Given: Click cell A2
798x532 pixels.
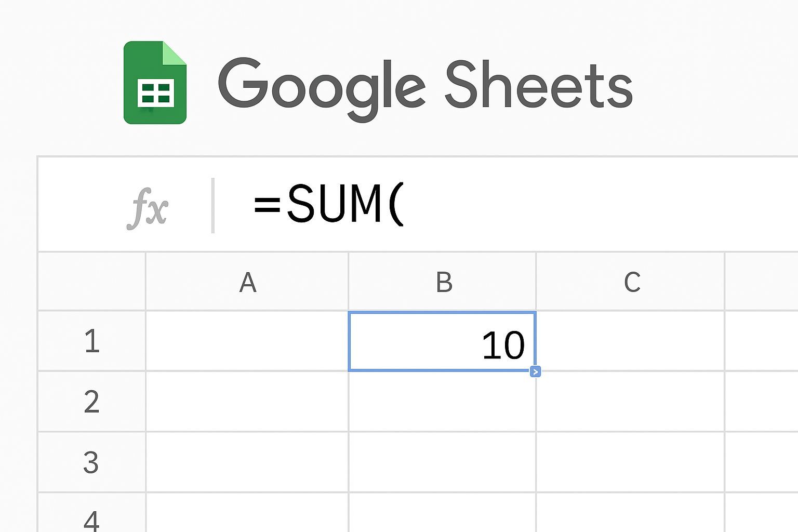Looking at the screenshot, I should (247, 402).
